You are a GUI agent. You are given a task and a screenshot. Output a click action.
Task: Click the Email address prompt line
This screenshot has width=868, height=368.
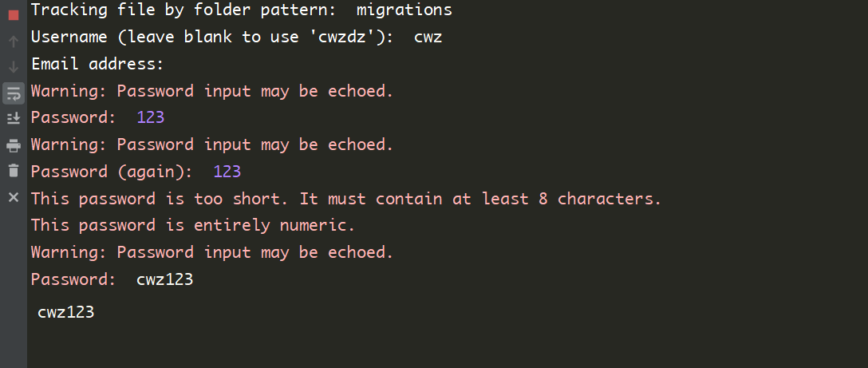click(97, 65)
